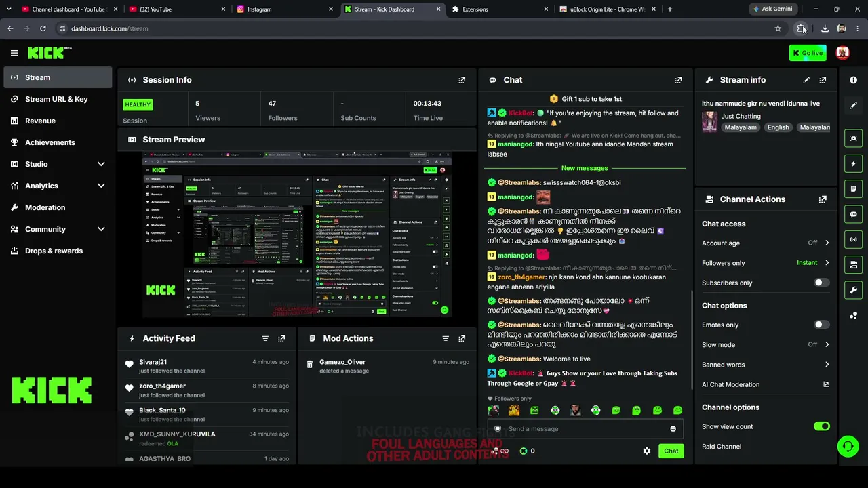
Task: Open Slow mode options chevron
Action: (x=827, y=344)
